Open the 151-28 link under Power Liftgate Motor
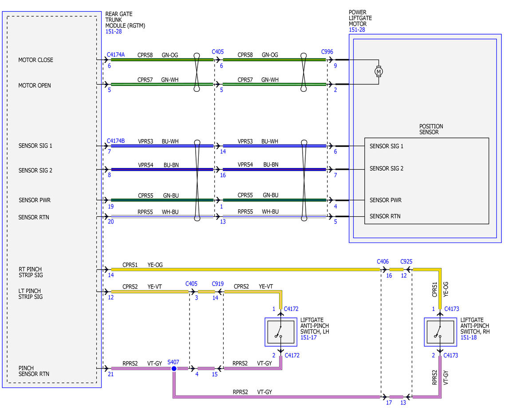This screenshot has width=532, height=411. coord(357,30)
